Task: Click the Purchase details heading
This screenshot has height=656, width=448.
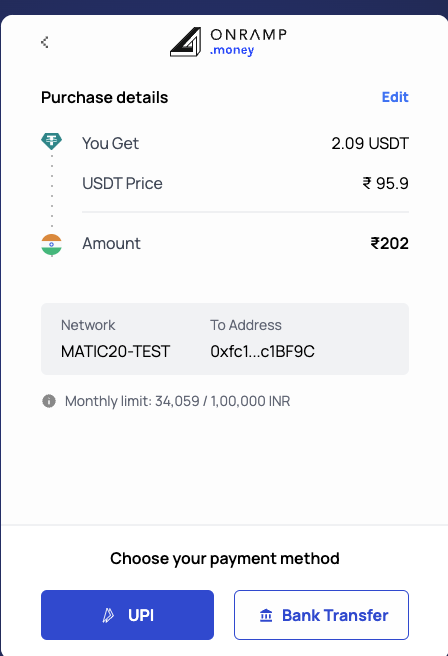Action: tap(105, 97)
